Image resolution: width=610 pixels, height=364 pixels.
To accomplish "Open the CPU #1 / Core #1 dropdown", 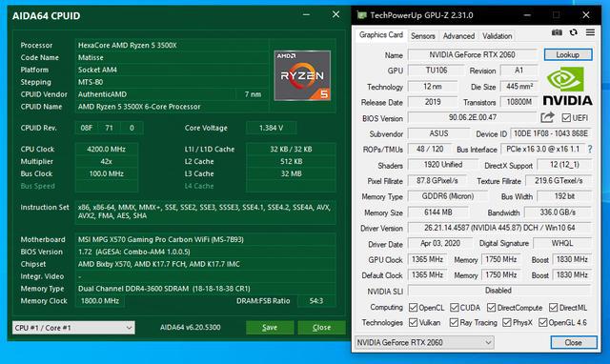I will click(73, 328).
